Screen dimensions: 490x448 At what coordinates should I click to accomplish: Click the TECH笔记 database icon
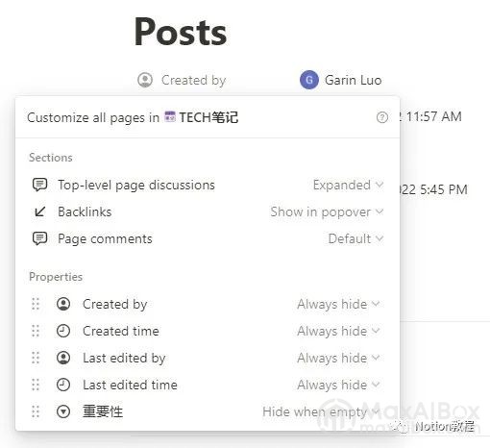coord(170,117)
